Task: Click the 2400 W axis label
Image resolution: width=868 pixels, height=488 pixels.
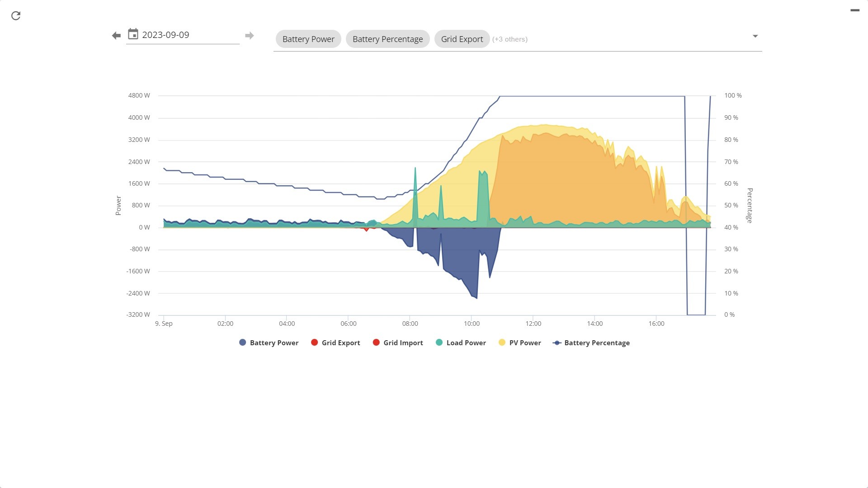Action: [139, 162]
